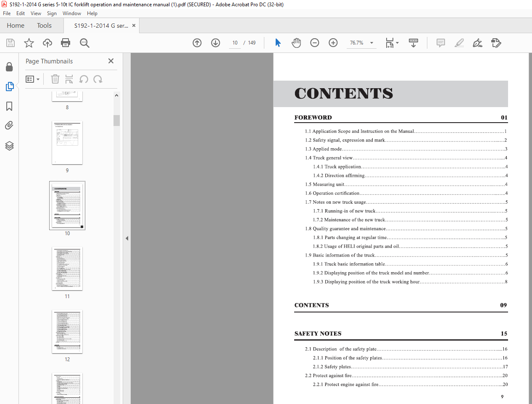Viewport: 532px width, 404px height.
Task: Click thumbnail panel scroll up arrow
Action: [x=116, y=95]
